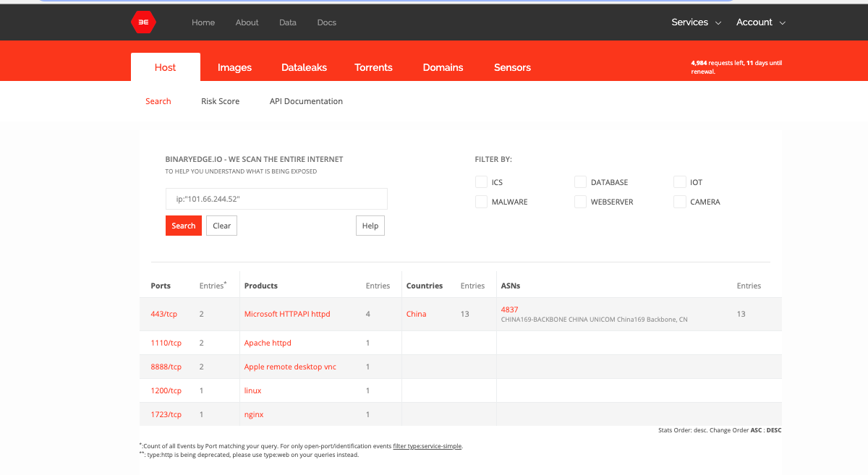Enable the IOT filter checkbox
The width and height of the screenshot is (868, 475).
(x=679, y=182)
